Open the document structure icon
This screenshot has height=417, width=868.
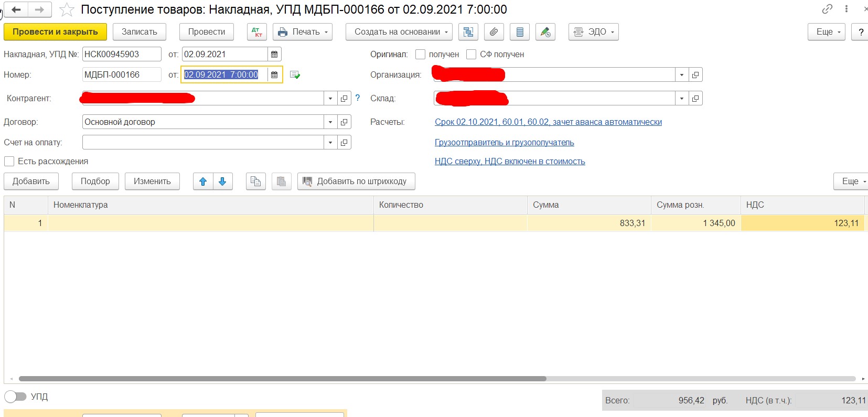[x=468, y=32]
